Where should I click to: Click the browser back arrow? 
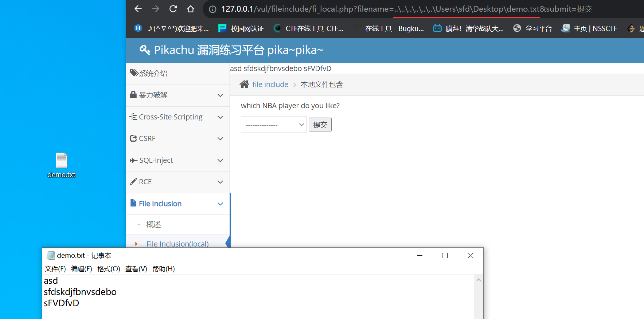[138, 9]
